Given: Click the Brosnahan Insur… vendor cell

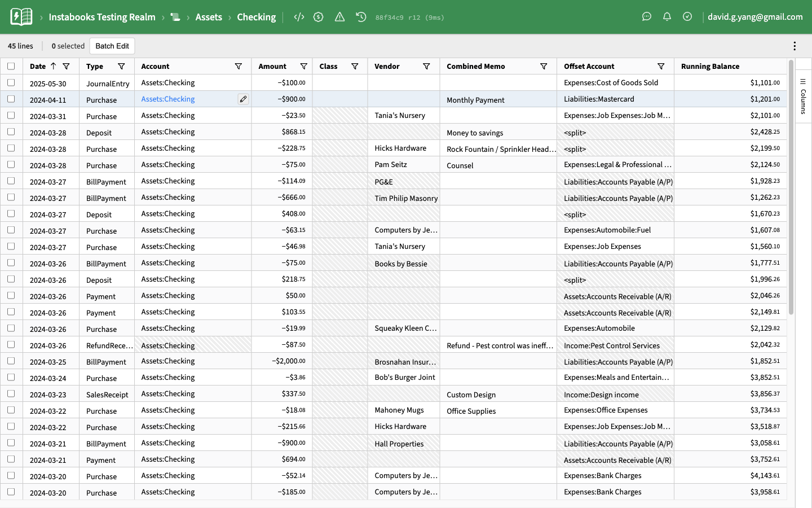Looking at the screenshot, I should pos(403,362).
